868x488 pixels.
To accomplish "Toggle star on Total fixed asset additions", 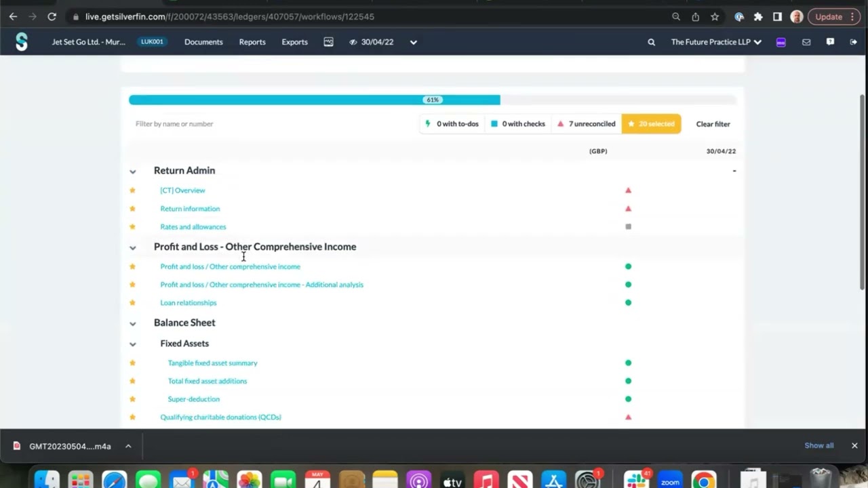I will tap(132, 381).
